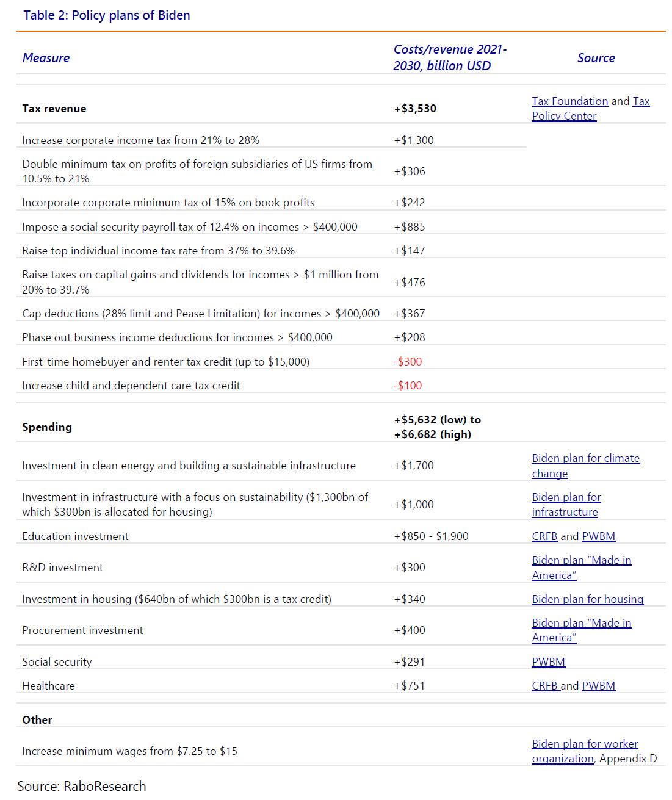Click the PWBM link in Healthcare row
The image size is (672, 800).
click(598, 686)
